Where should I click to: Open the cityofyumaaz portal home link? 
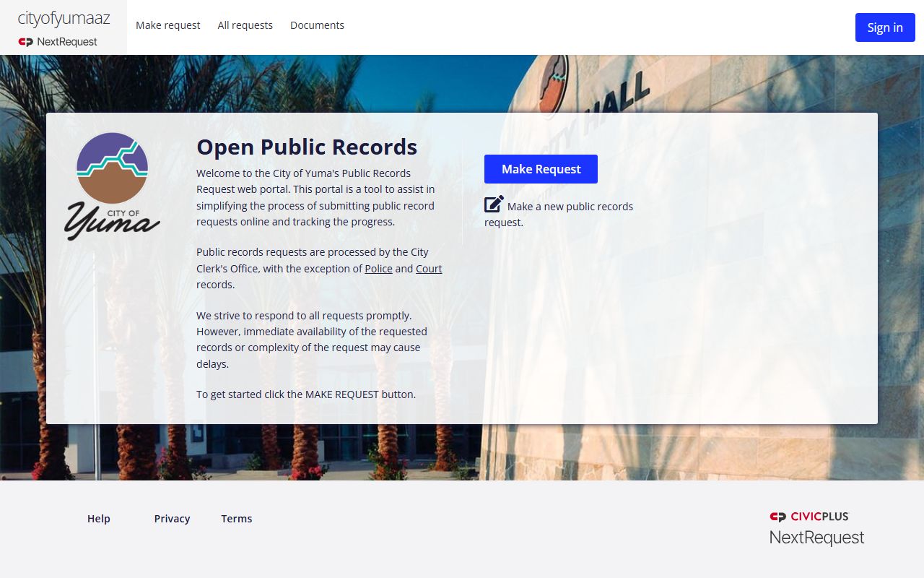coord(64,18)
